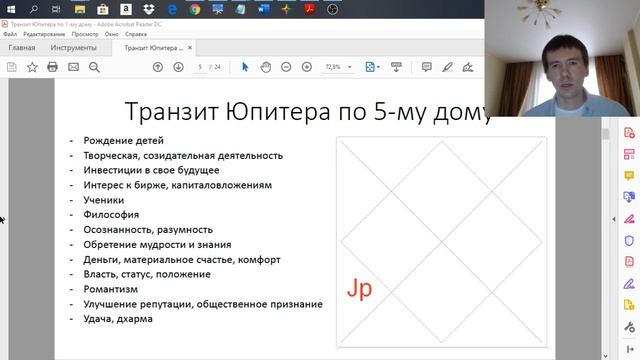Launch Google Chrome from taskbar
Viewport: 640px width, 360px height.
[x=195, y=9]
